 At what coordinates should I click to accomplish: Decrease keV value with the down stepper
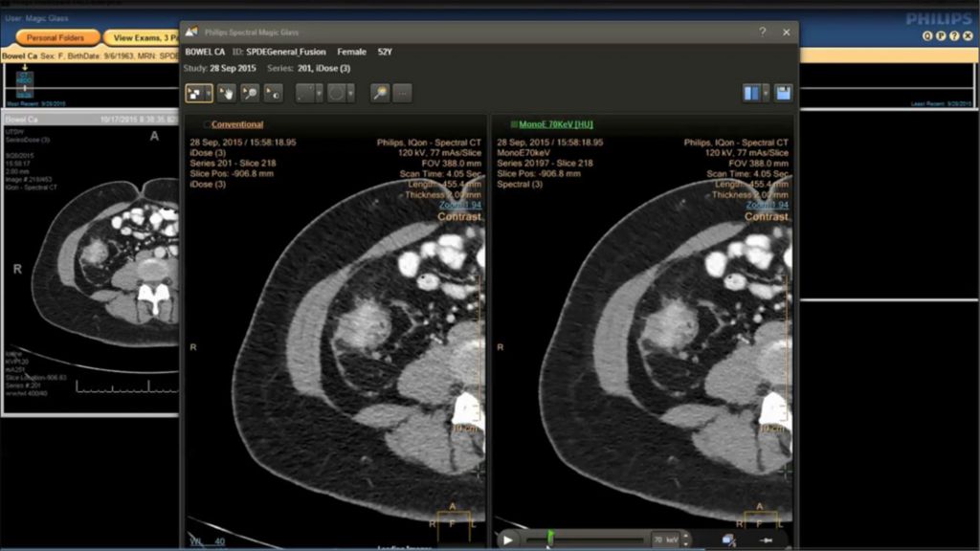coord(685,543)
